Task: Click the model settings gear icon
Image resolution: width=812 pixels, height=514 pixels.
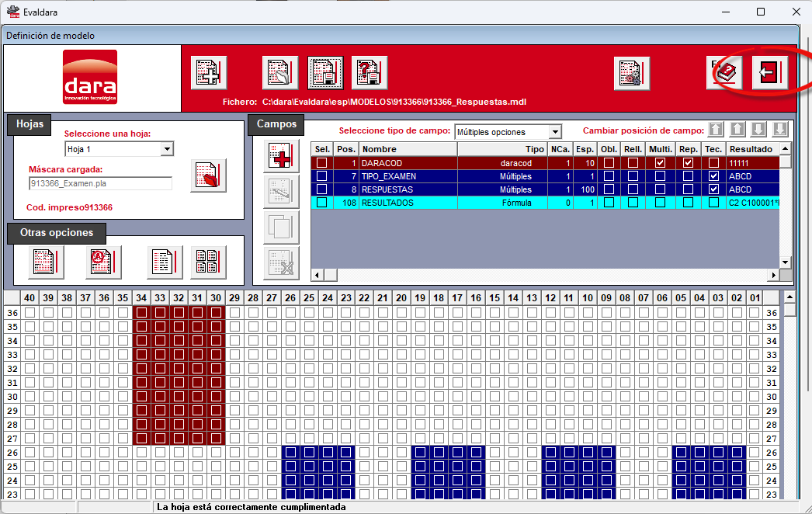Action: pos(632,73)
